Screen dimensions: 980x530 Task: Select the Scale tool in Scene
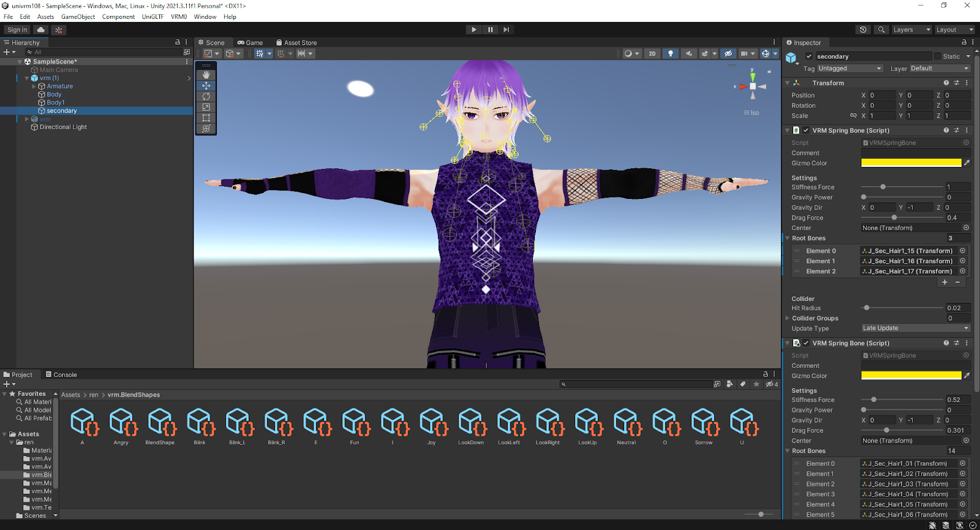click(x=206, y=107)
